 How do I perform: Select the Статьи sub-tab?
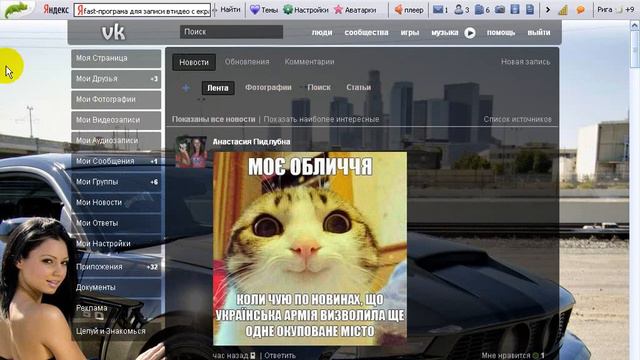[x=358, y=87]
